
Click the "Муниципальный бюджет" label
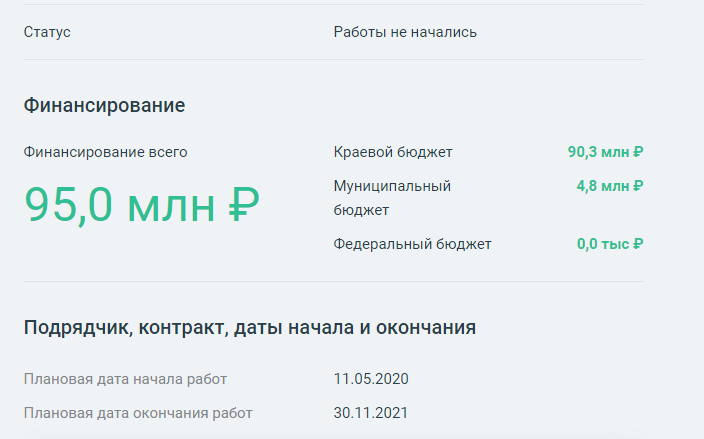(392, 186)
